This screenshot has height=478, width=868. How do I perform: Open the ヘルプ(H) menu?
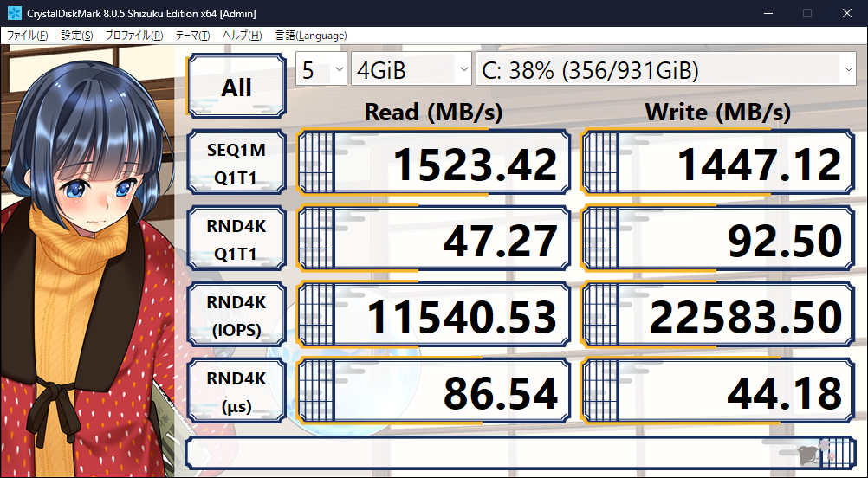(242, 36)
